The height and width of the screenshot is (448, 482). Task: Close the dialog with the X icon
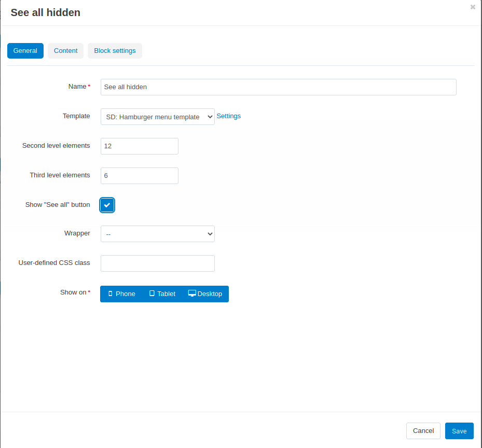[x=473, y=7]
